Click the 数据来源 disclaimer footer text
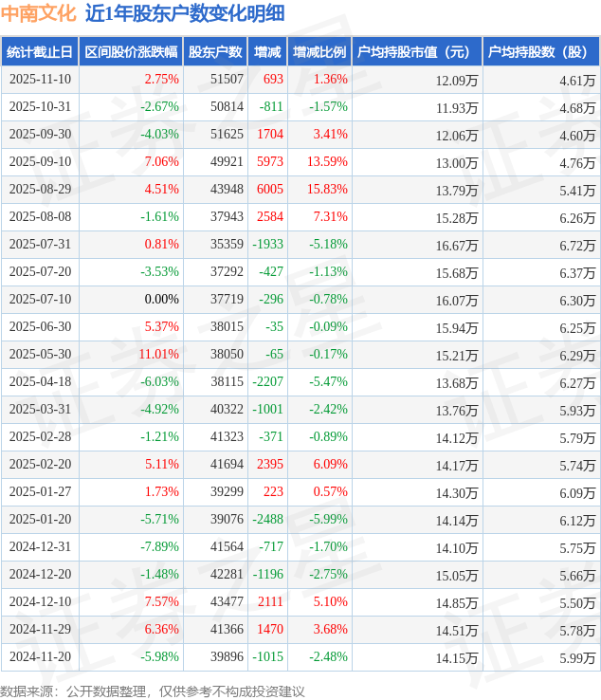Screen dimensions: 601x700 pyautogui.click(x=153, y=691)
